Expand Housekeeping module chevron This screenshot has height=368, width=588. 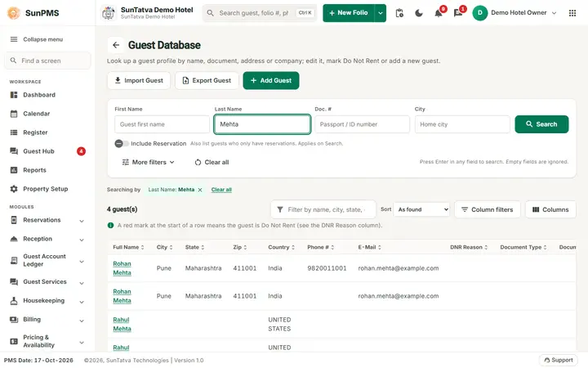82,302
